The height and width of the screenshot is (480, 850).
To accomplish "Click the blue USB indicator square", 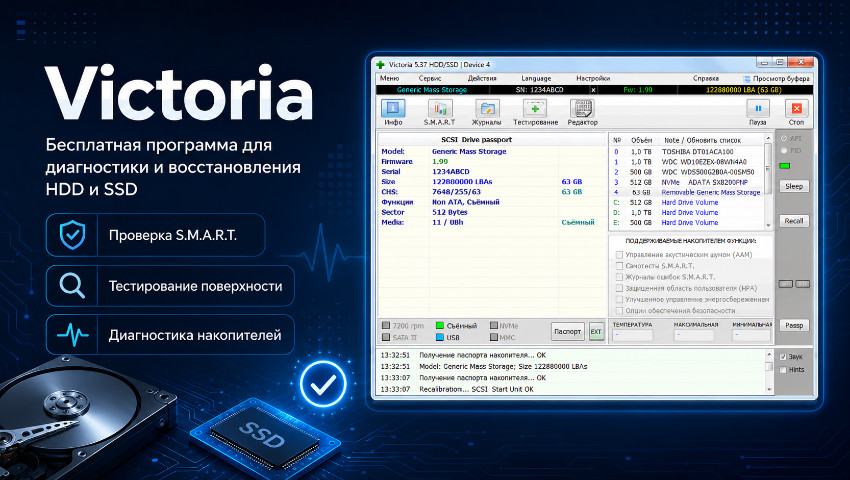I will pos(440,337).
